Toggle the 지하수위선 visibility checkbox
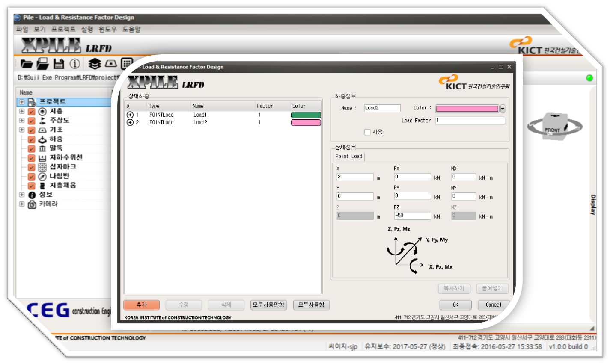The width and height of the screenshot is (610, 364). (x=32, y=158)
